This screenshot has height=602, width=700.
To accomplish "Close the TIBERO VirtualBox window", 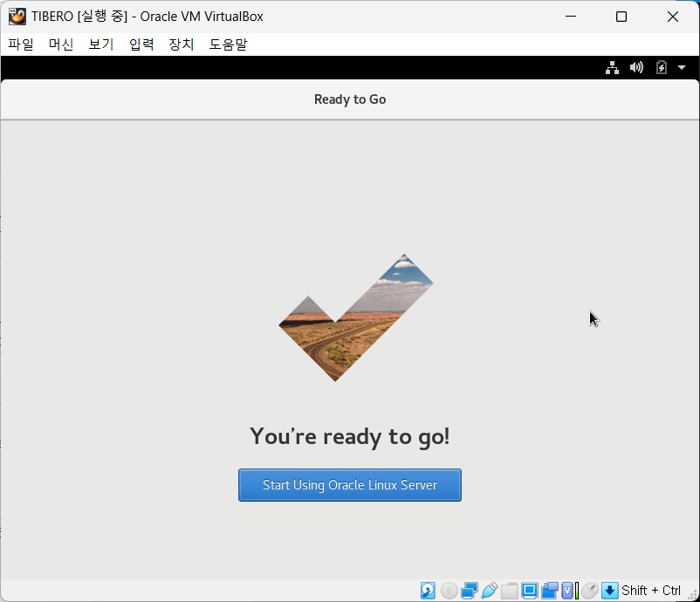I will pyautogui.click(x=672, y=17).
